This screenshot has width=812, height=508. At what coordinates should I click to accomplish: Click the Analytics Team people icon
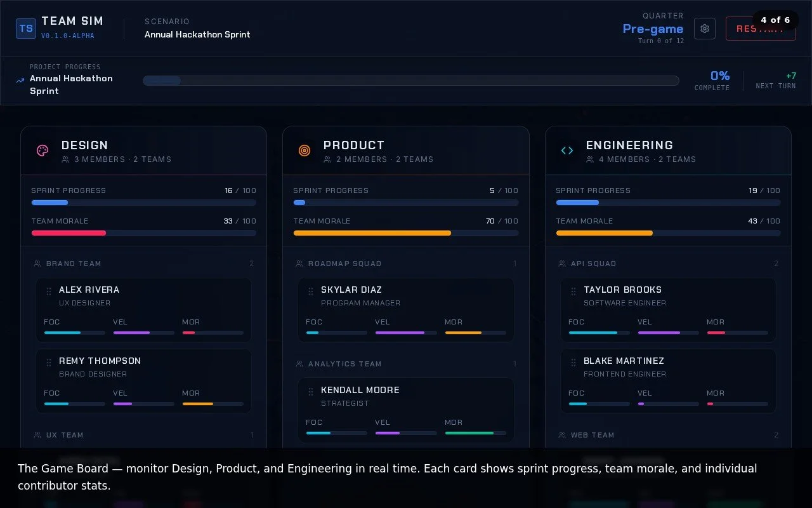coord(299,364)
